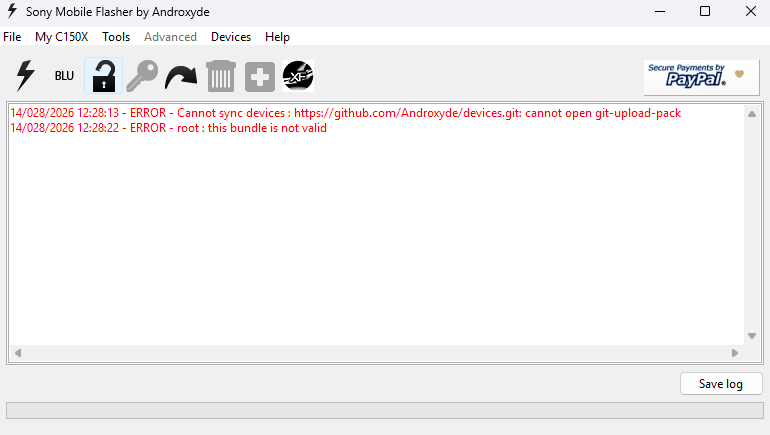This screenshot has width=770, height=435.
Task: Click the PayPal donate button
Action: pos(701,77)
